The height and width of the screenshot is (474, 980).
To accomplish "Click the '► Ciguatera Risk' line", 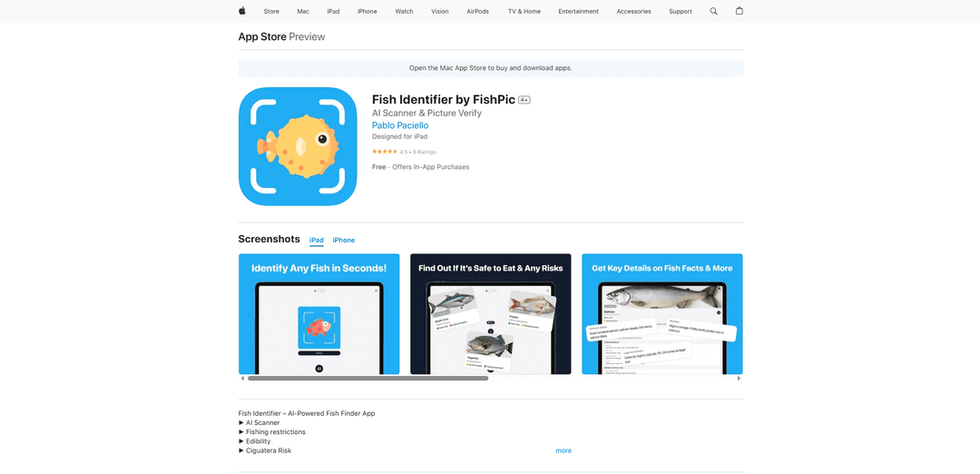I will [x=264, y=451].
